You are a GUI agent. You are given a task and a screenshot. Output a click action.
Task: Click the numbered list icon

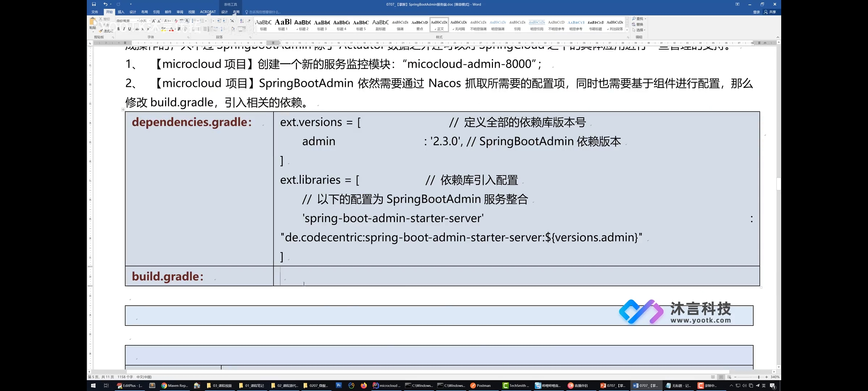(x=202, y=21)
